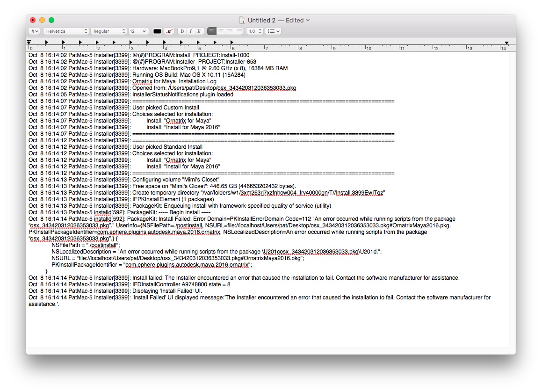Click the font size 12 field
The width and height of the screenshot is (542, 392).
[134, 31]
